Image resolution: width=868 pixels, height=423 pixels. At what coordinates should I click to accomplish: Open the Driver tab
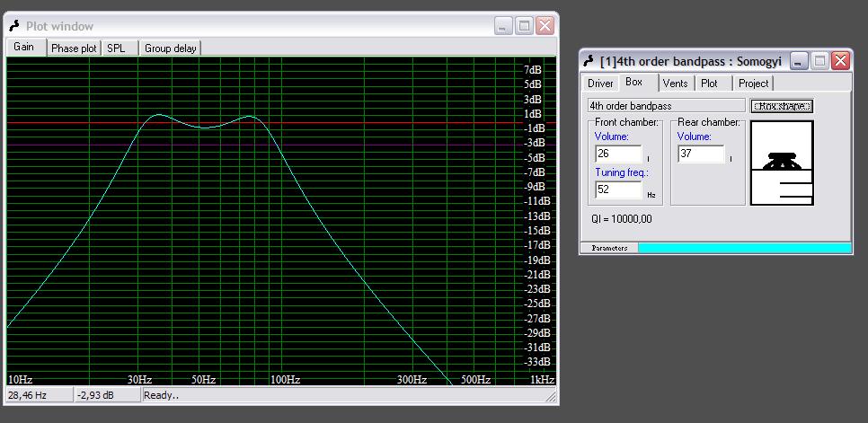[600, 84]
